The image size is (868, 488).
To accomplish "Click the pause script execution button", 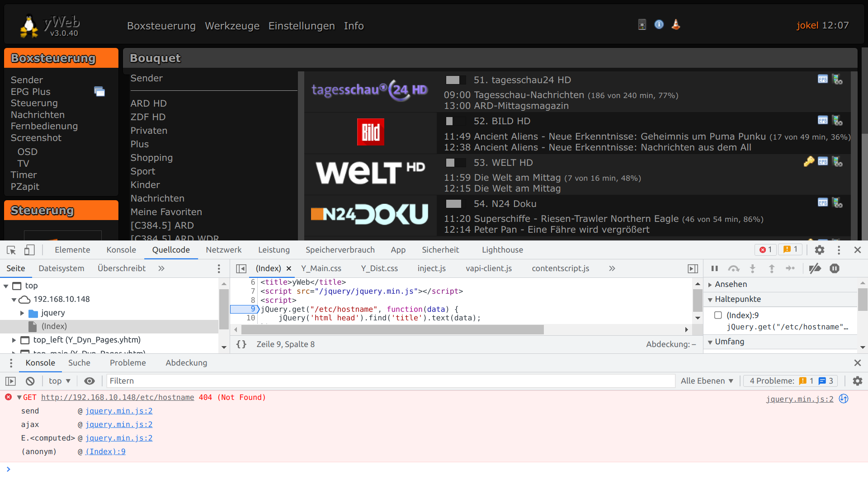I will (715, 268).
